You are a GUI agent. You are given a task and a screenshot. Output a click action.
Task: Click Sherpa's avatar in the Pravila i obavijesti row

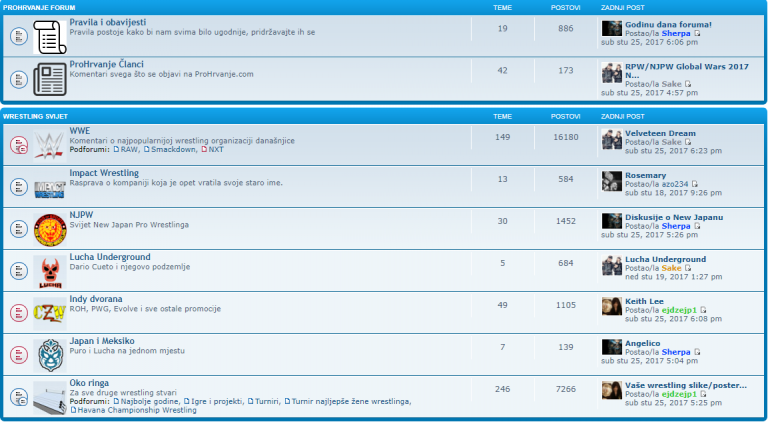pos(612,28)
